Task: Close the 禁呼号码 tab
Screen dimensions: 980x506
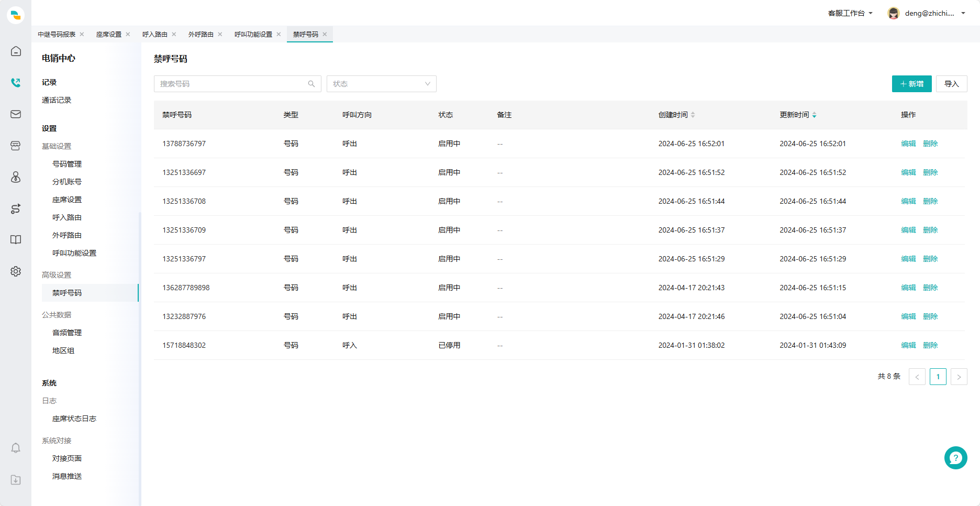Action: coord(325,34)
